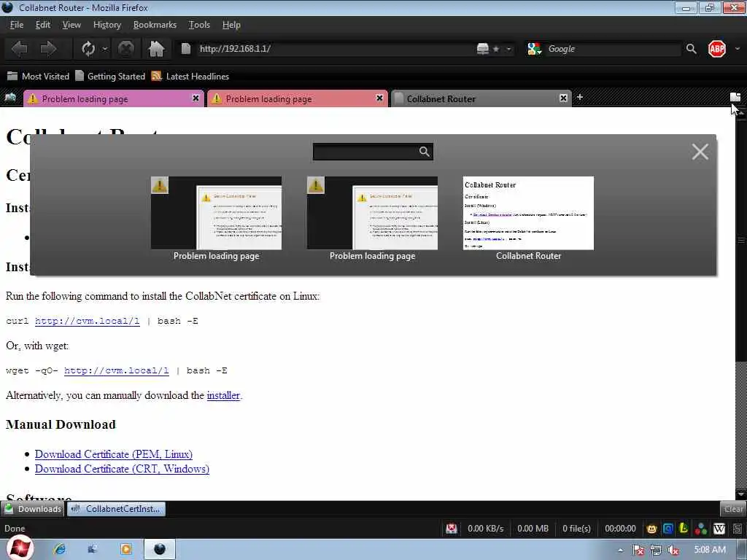
Task: Open the wget http://cvm.local/l link
Action: 117,370
